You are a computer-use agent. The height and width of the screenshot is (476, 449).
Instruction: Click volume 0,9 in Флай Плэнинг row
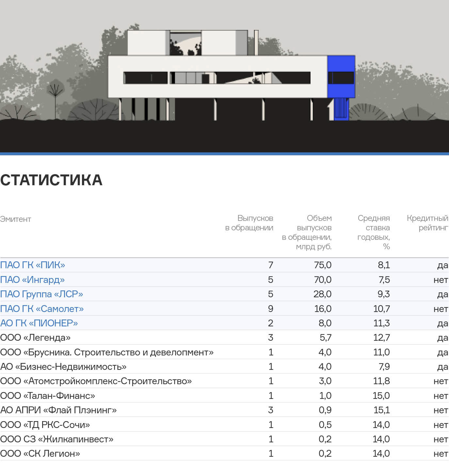[325, 410]
